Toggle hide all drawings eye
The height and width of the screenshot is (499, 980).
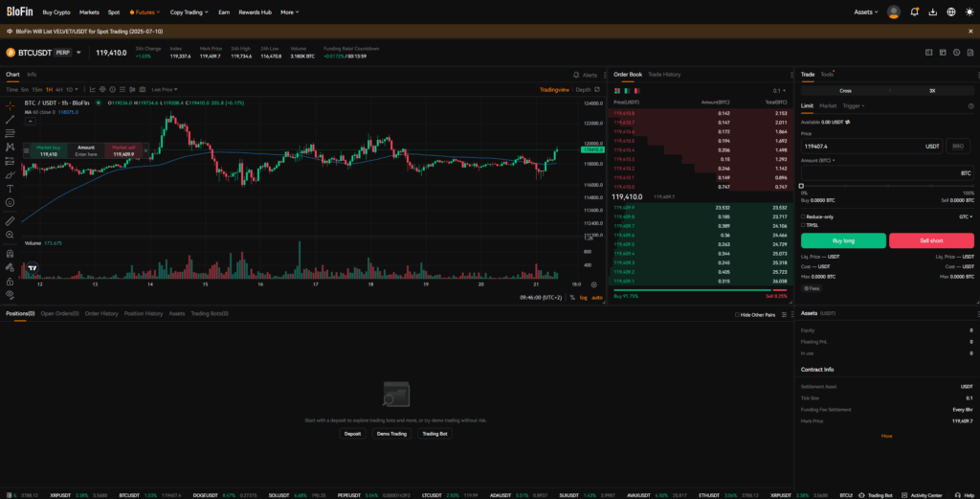10,295
